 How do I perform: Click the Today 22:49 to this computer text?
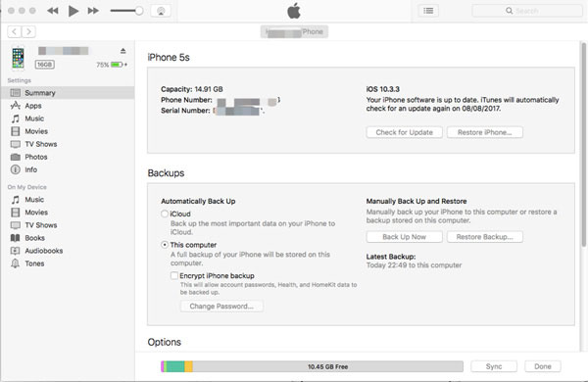pyautogui.click(x=414, y=265)
